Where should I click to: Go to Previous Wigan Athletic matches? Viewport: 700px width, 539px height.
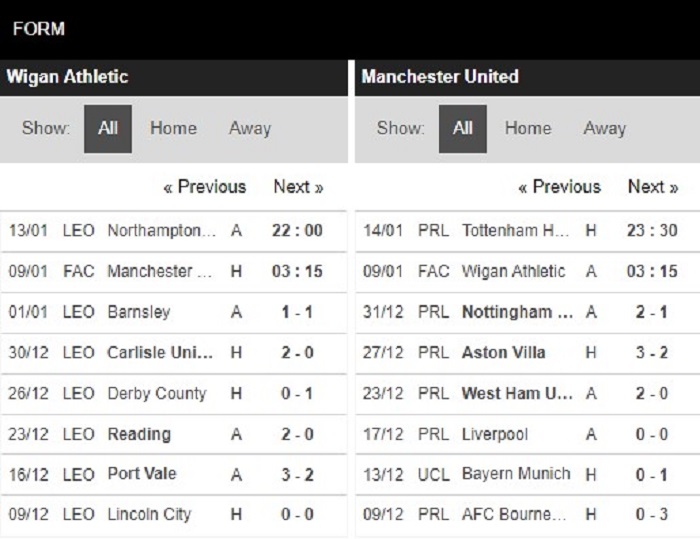204,187
